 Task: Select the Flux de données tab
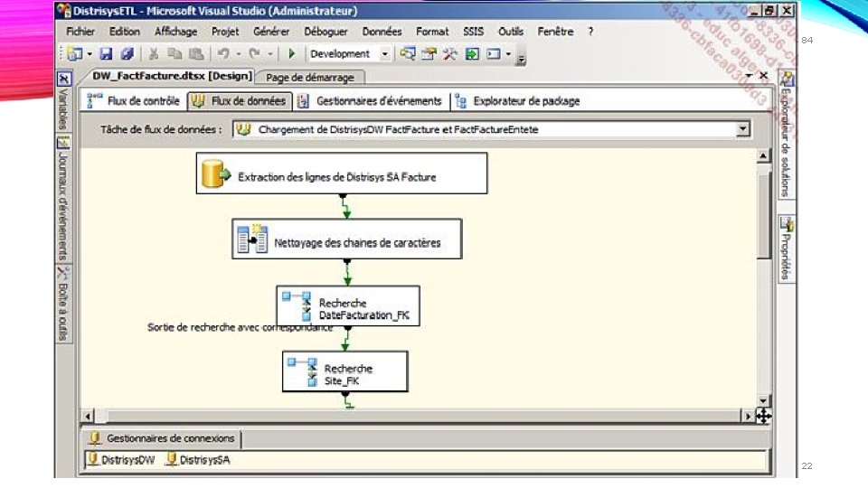click(239, 101)
